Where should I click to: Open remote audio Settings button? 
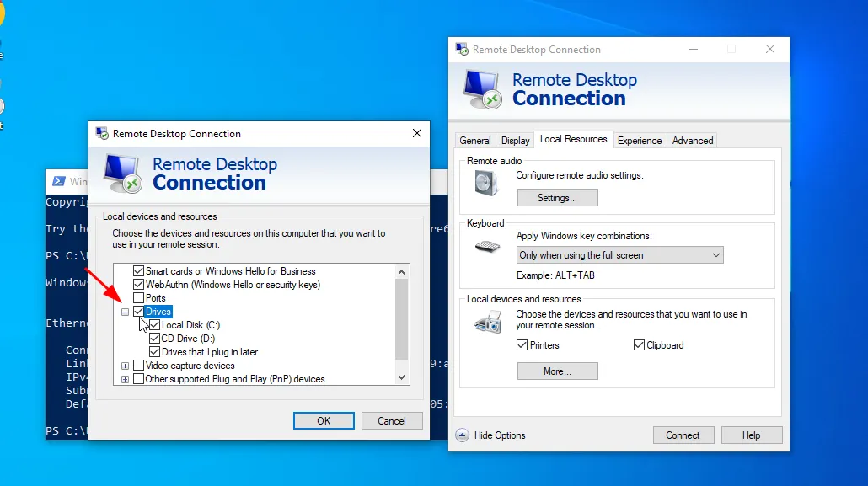(x=557, y=198)
